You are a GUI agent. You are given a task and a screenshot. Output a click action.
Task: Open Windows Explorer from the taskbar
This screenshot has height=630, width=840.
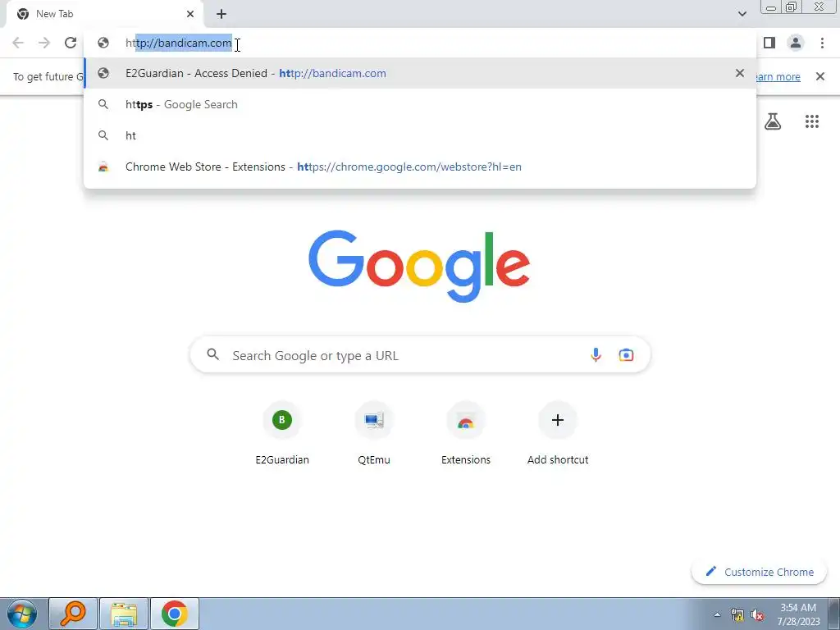tap(124, 614)
